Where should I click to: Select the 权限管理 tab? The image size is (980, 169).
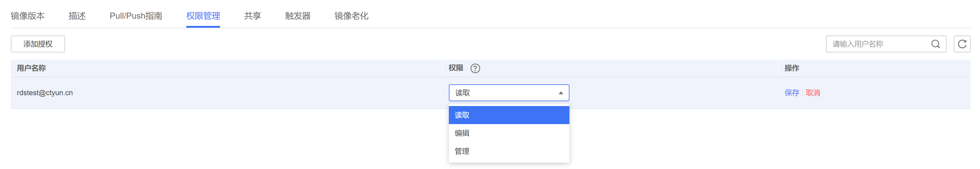[203, 16]
